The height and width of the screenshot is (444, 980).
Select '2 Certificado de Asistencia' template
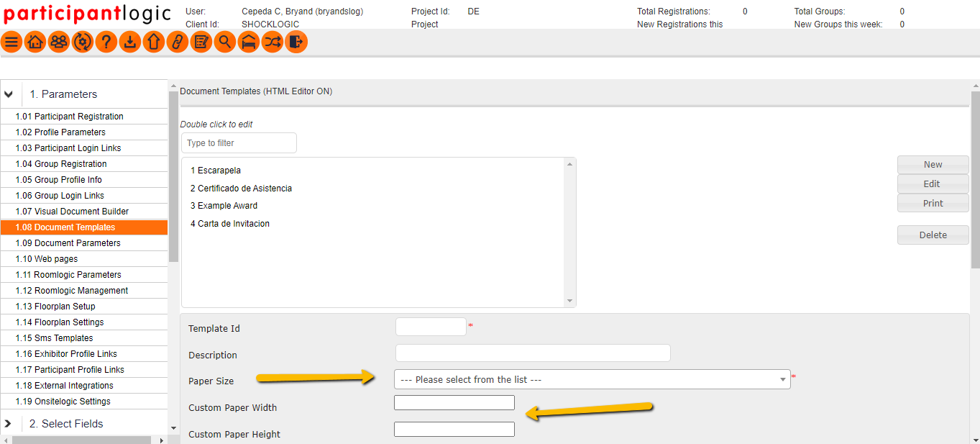pyautogui.click(x=241, y=189)
